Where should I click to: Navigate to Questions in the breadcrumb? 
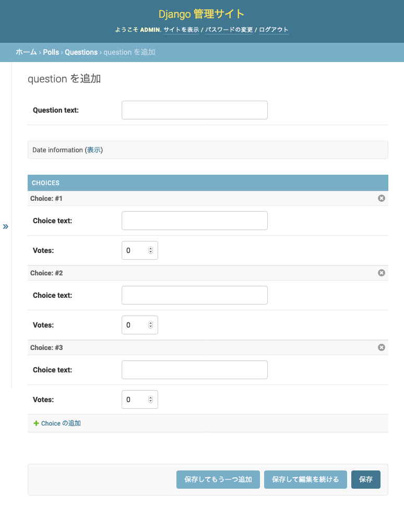pos(81,52)
